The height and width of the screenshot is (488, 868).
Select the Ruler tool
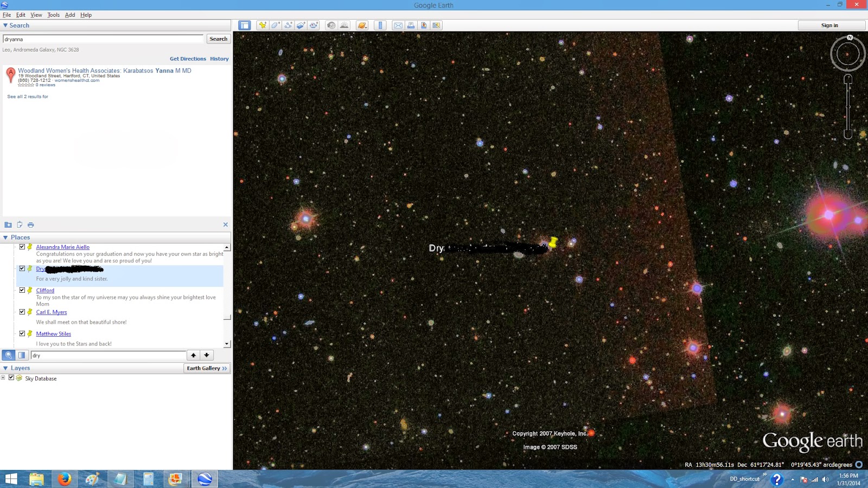(x=380, y=25)
